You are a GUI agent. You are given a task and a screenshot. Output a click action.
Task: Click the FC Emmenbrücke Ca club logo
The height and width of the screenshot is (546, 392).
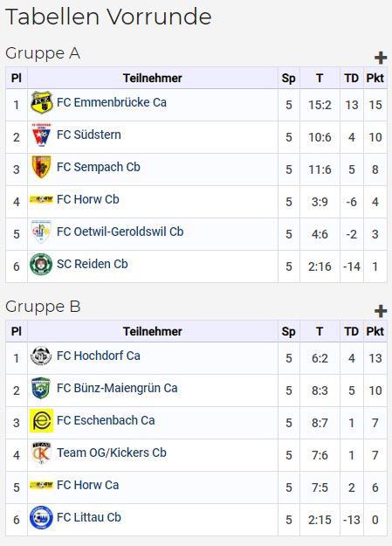pyautogui.click(x=41, y=103)
